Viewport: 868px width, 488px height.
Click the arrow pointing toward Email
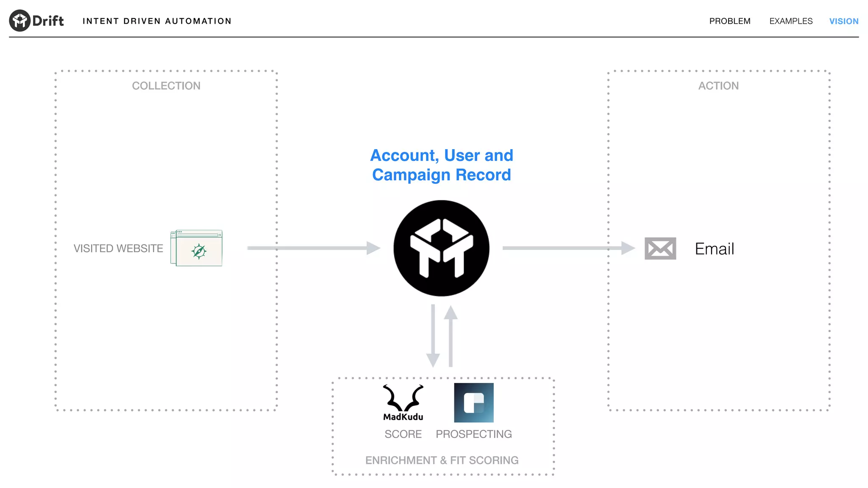click(568, 248)
